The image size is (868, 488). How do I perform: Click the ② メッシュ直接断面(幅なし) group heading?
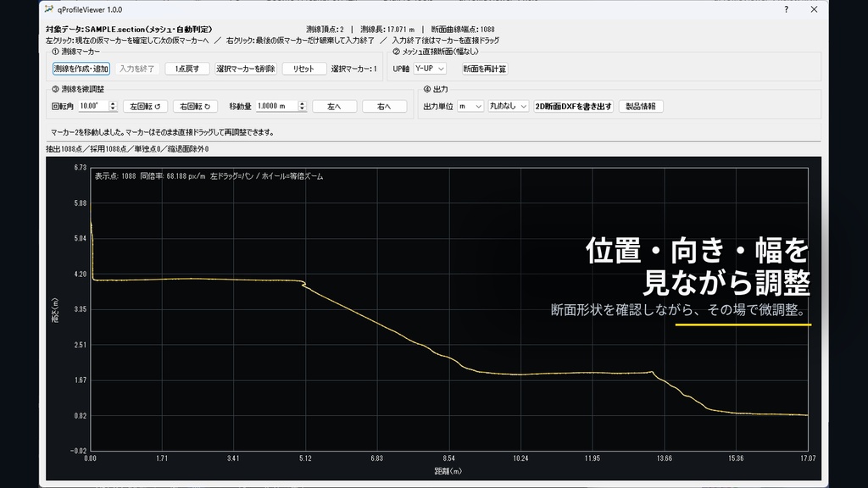[x=435, y=52]
